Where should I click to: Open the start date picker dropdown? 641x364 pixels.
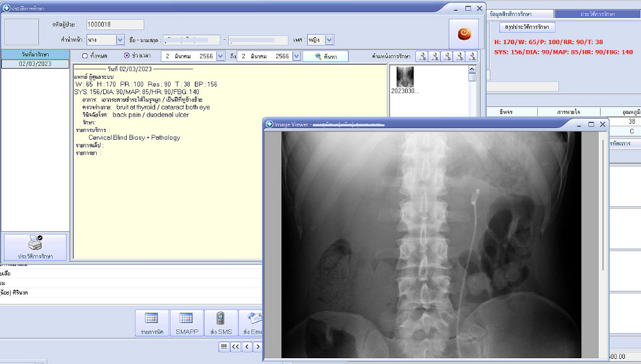click(x=221, y=56)
